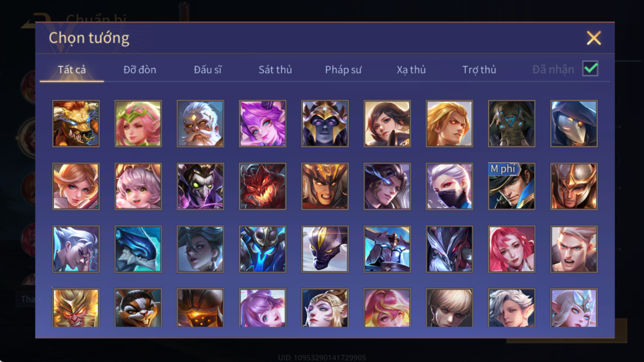Filter by the 'Xạ thủ' tab
The width and height of the screenshot is (644, 362).
[x=411, y=70]
